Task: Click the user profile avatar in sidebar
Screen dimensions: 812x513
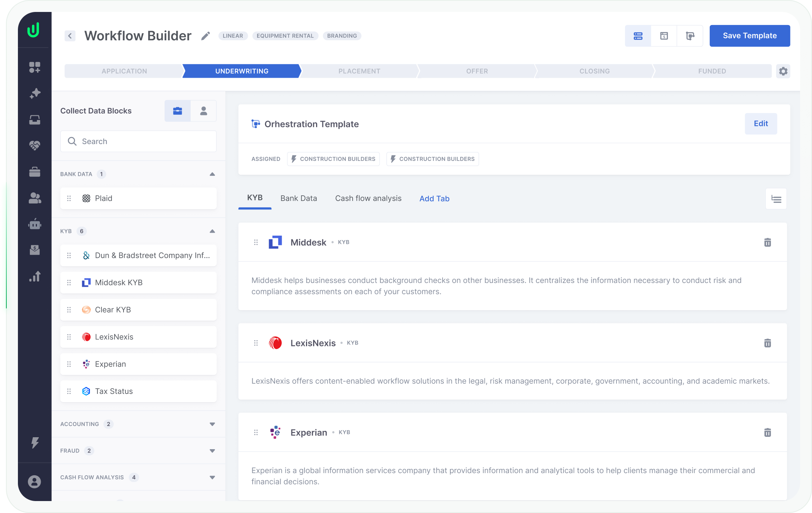Action: coord(34,482)
